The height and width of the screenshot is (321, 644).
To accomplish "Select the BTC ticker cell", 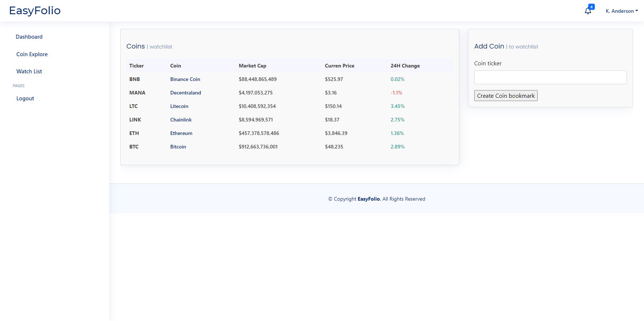I will pos(134,147).
